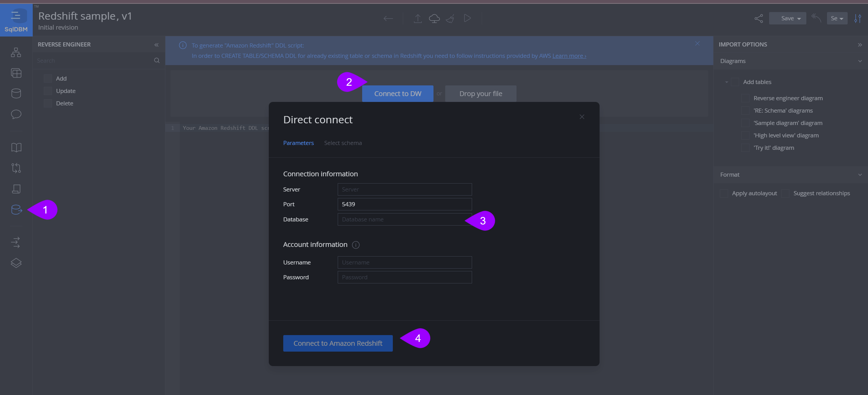Switch to the Select schema tab
868x395 pixels.
(x=343, y=143)
